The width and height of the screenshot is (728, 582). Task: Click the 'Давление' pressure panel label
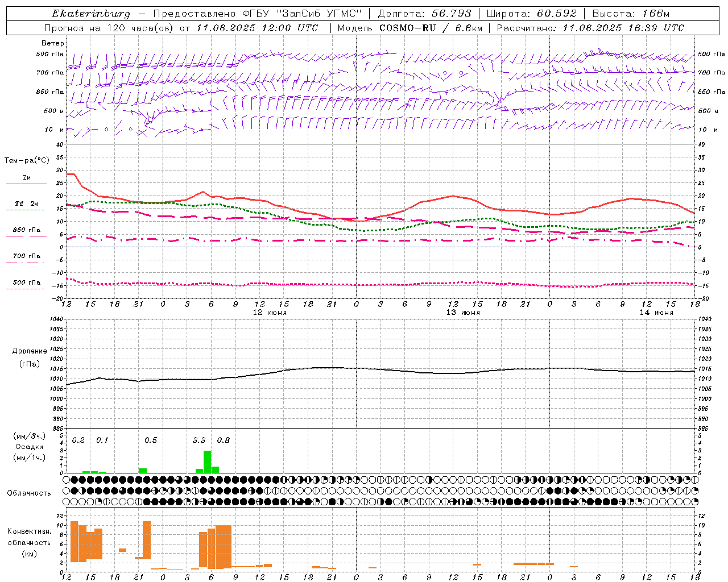pyautogui.click(x=29, y=351)
